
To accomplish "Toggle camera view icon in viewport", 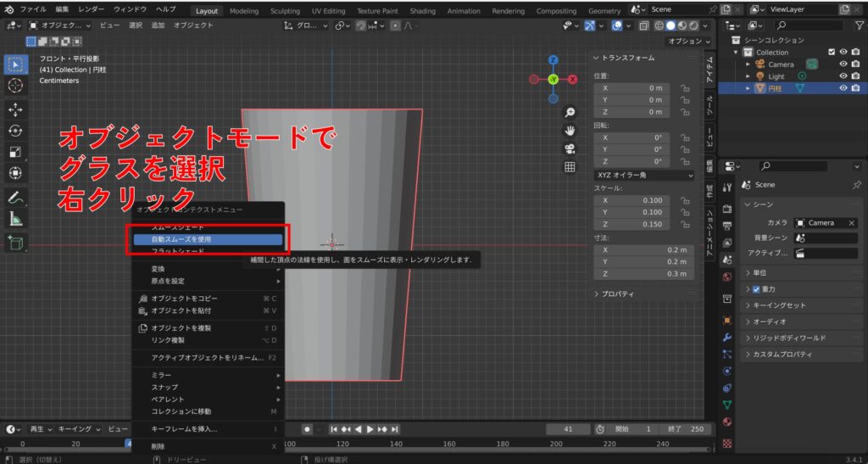I will coord(570,148).
